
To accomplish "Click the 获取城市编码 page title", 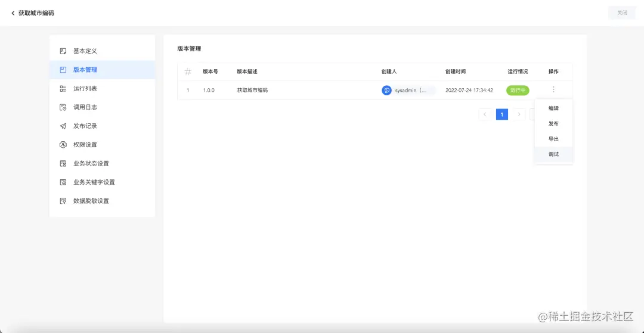I will [36, 13].
